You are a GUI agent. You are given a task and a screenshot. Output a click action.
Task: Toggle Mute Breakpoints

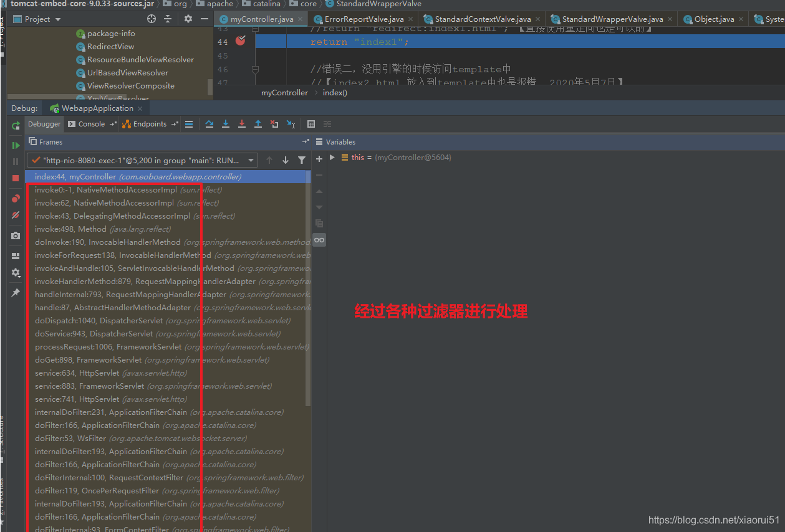[16, 215]
